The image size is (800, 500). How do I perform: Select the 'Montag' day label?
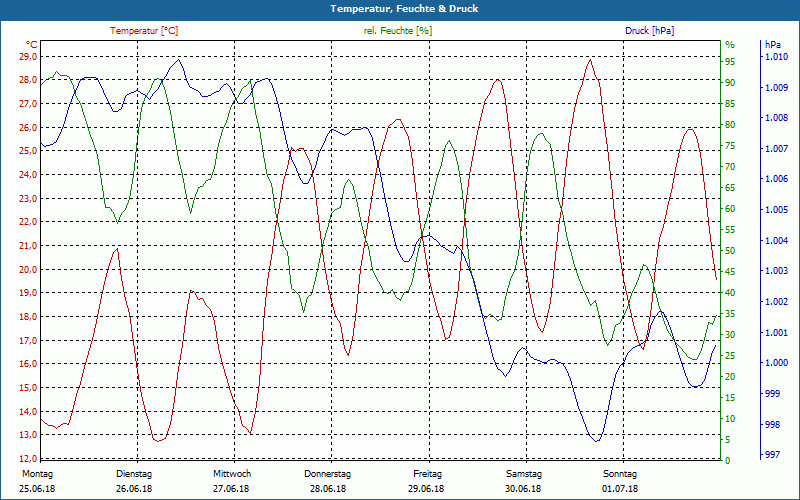click(37, 474)
